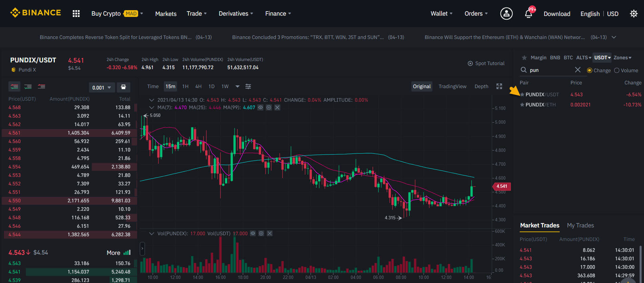
Task: Open the Wallet dropdown
Action: (x=442, y=14)
